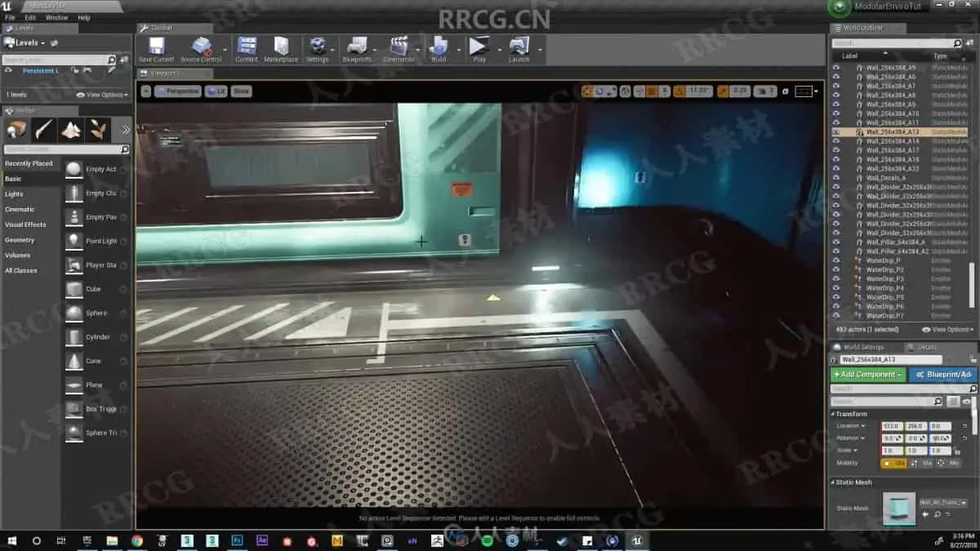Toggle visibility of Wall_256x384_A13
This screenshot has width=980, height=551.
pyautogui.click(x=835, y=131)
